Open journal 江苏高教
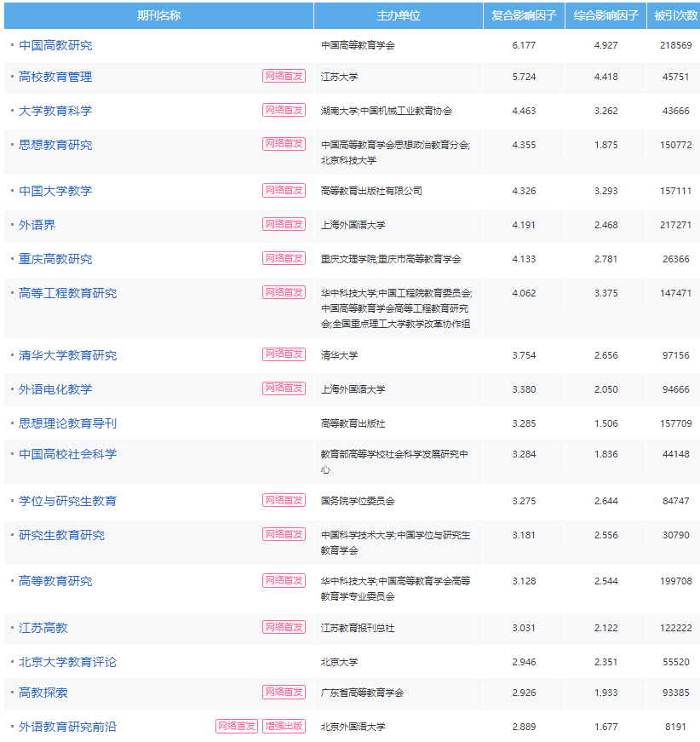The width and height of the screenshot is (700, 742). tap(43, 628)
